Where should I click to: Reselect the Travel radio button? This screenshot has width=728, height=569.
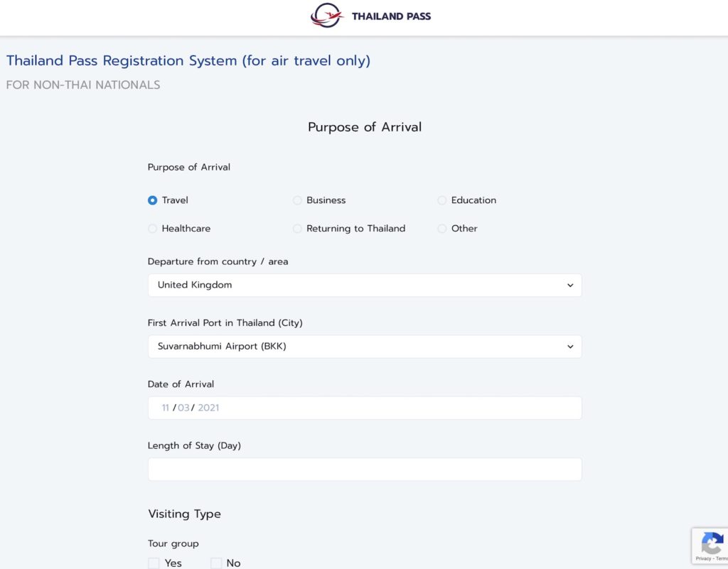[x=151, y=200]
